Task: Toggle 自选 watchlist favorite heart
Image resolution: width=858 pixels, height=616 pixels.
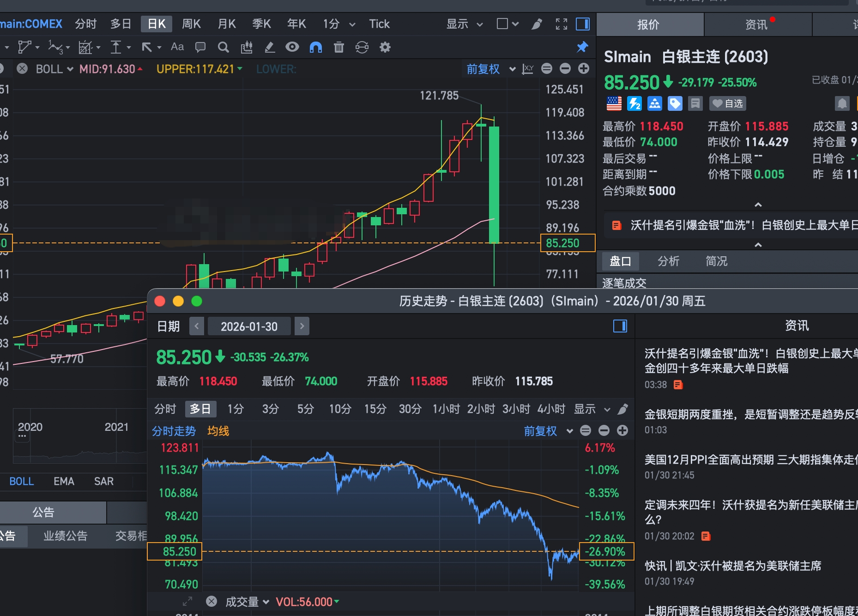Action: [x=728, y=103]
